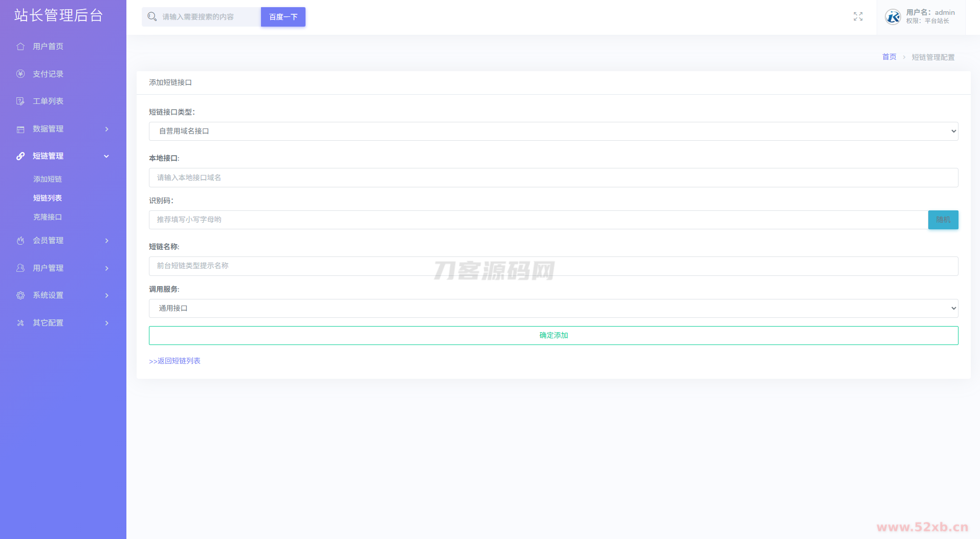Screen dimensions: 980x539
Task: Follow the >>返回短链列表 link
Action: pos(175,361)
